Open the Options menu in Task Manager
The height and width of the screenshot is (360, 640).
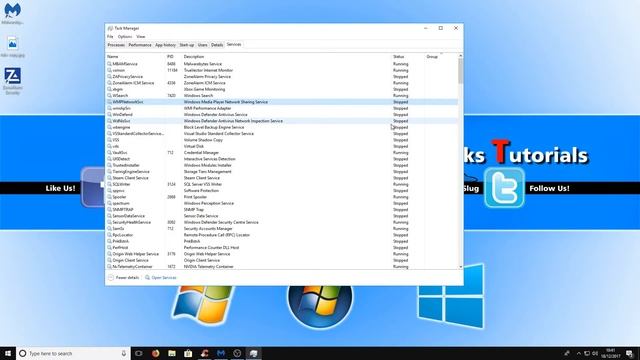(125, 37)
